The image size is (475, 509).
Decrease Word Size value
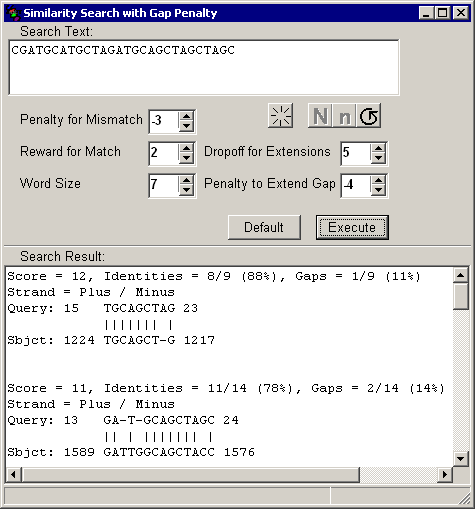coord(186,190)
